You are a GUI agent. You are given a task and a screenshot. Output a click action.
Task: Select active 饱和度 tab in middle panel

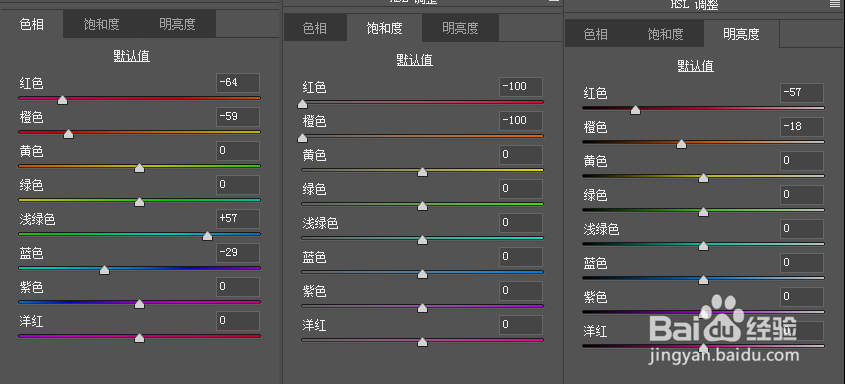pos(384,28)
